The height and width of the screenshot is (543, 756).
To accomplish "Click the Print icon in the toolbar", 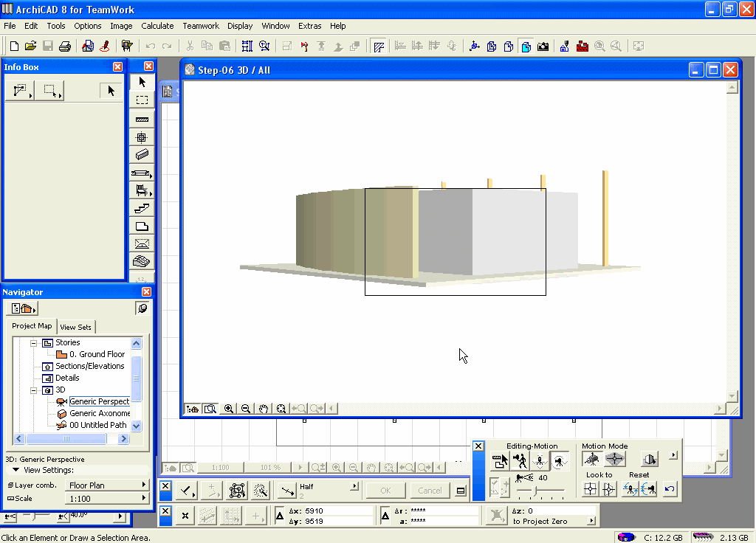I will pos(65,46).
